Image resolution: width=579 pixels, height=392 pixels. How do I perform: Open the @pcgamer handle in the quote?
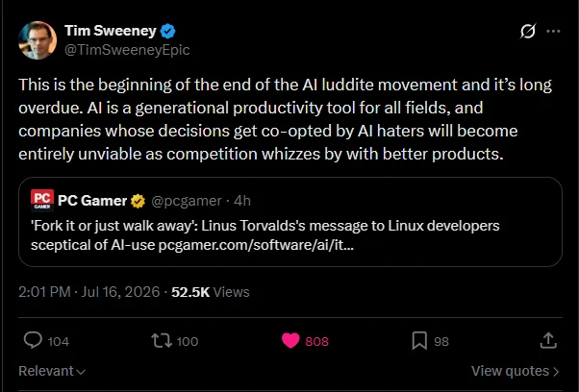187,201
